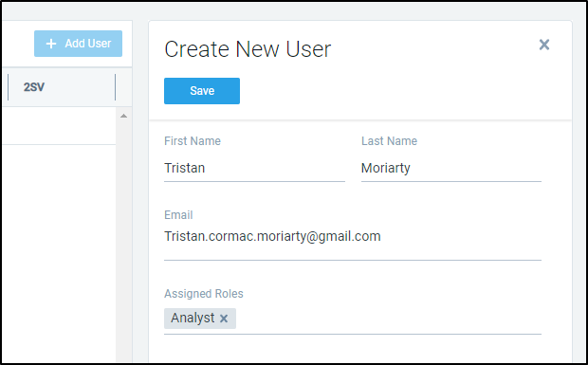Viewport: 588px width, 365px height.
Task: Save the new user
Action: click(202, 91)
